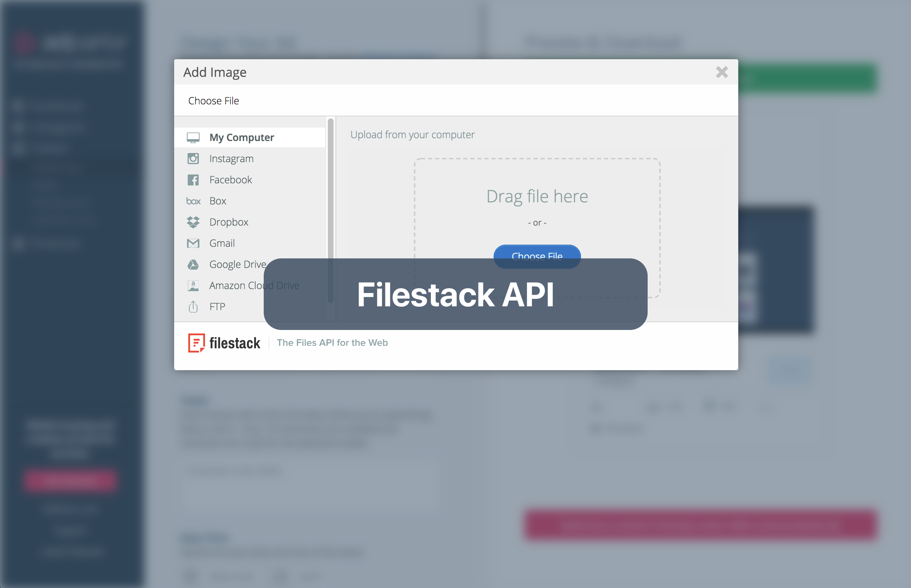Choose Gmail from the source list
This screenshot has height=588, width=911.
pyautogui.click(x=221, y=243)
